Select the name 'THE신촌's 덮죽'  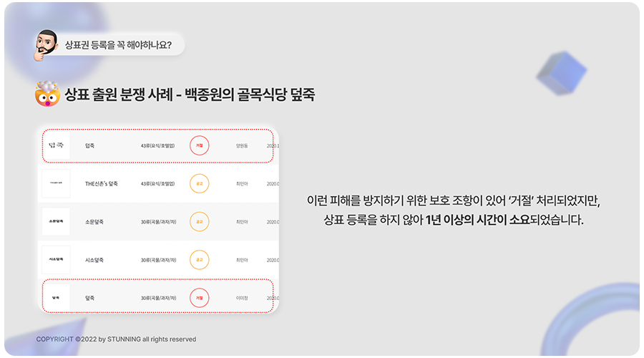102,184
